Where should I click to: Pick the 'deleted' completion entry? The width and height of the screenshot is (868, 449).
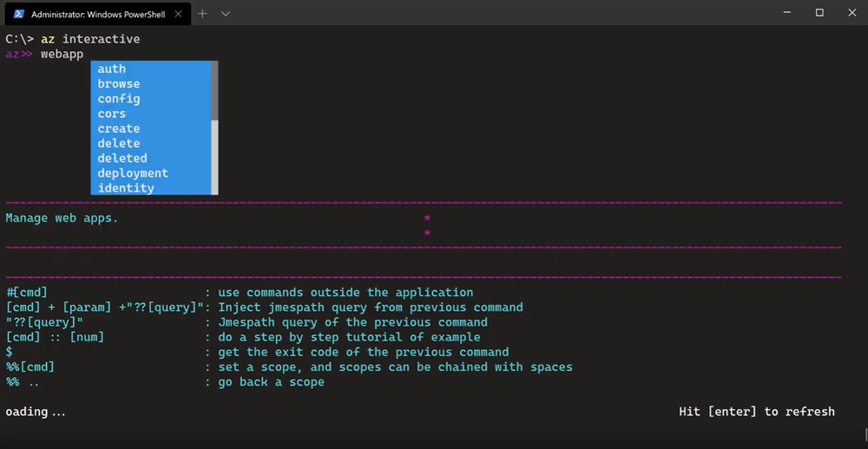(122, 158)
